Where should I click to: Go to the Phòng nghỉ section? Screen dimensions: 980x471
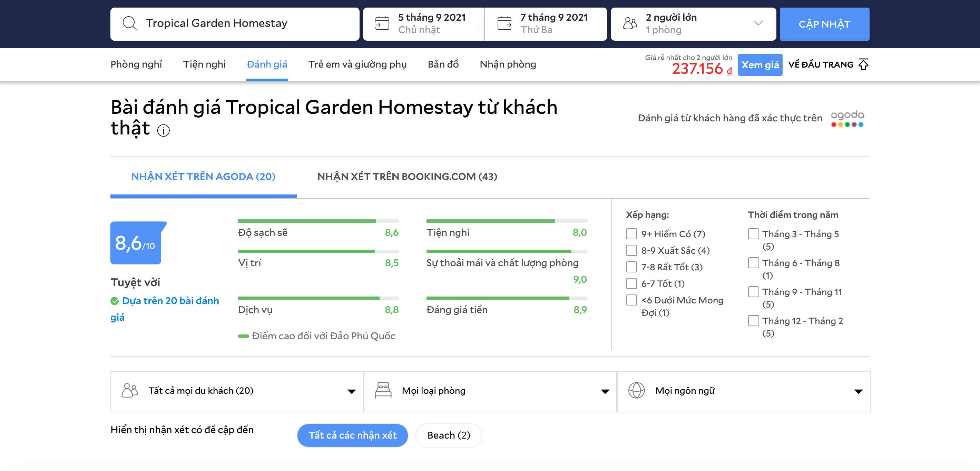136,64
